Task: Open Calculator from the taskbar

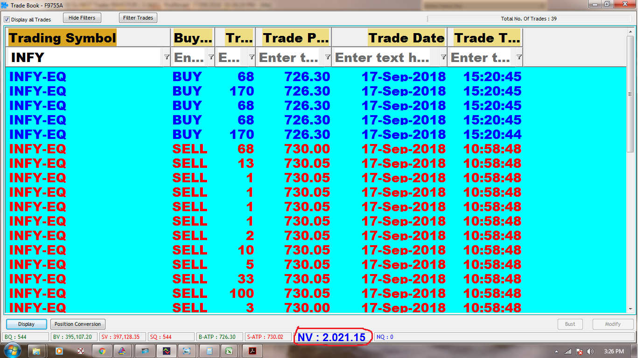Action: pyautogui.click(x=209, y=351)
